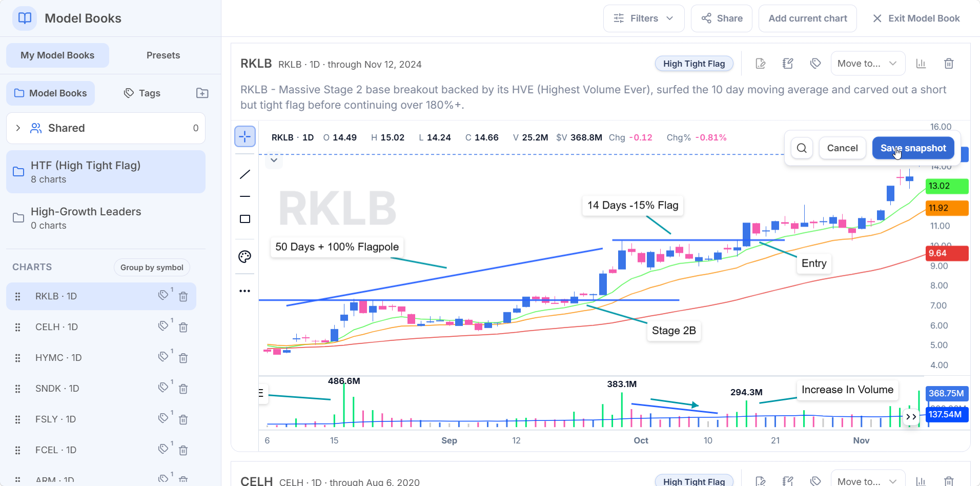Select the RKLB · 1D chart row
This screenshot has width=980, height=486.
pos(101,296)
